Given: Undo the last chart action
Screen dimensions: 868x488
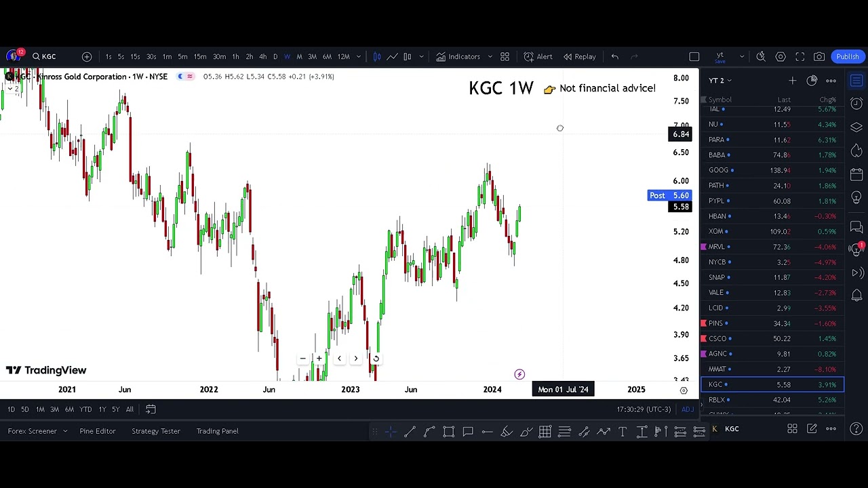Looking at the screenshot, I should (x=614, y=56).
